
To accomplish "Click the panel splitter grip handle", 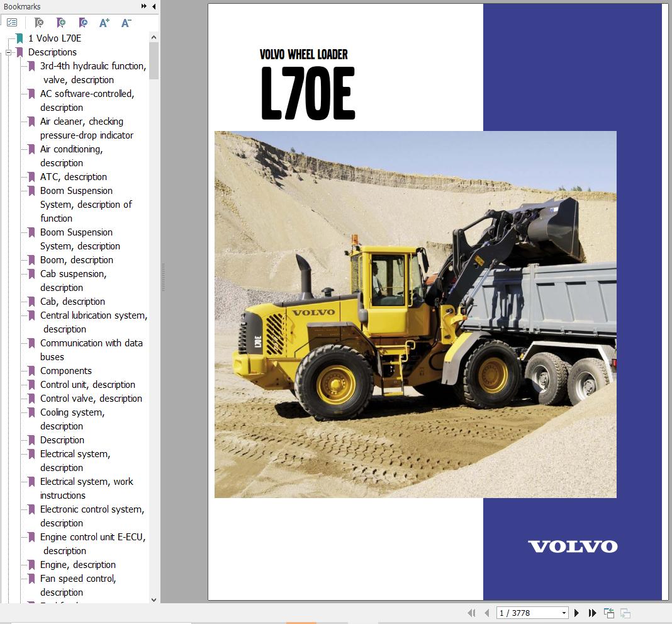I will (x=164, y=278).
